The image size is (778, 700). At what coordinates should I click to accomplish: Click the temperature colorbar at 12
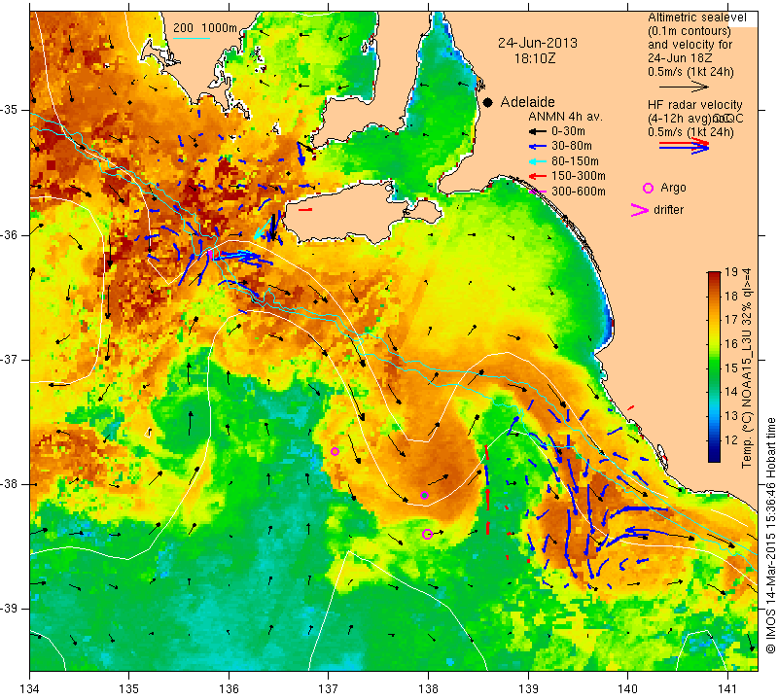[714, 440]
